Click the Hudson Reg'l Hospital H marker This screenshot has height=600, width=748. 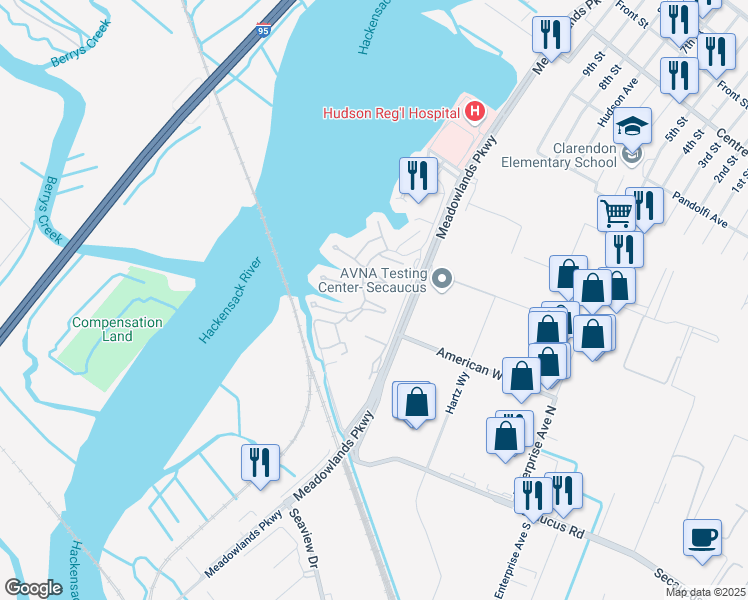(475, 113)
